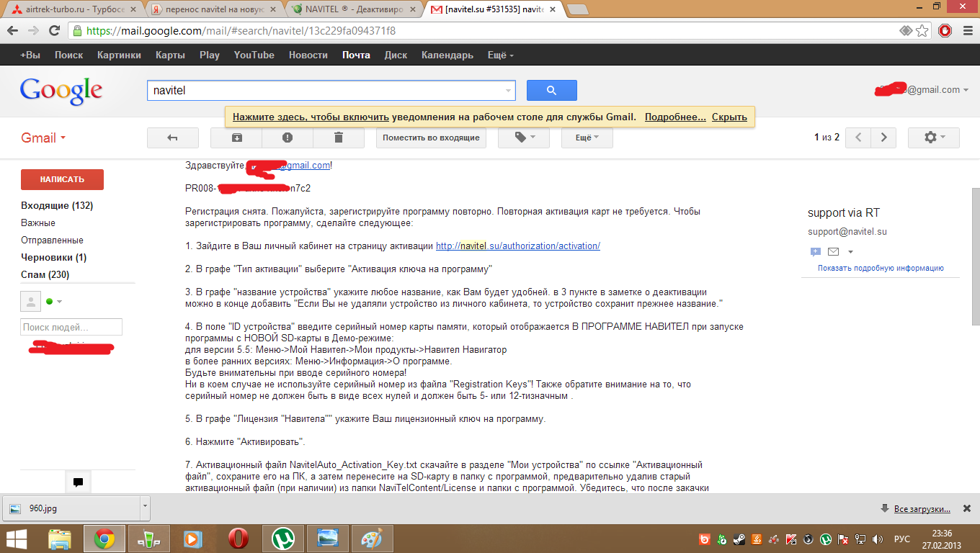Expand the Gmail product switcher dropdown
This screenshot has width=980, height=553.
tap(43, 138)
